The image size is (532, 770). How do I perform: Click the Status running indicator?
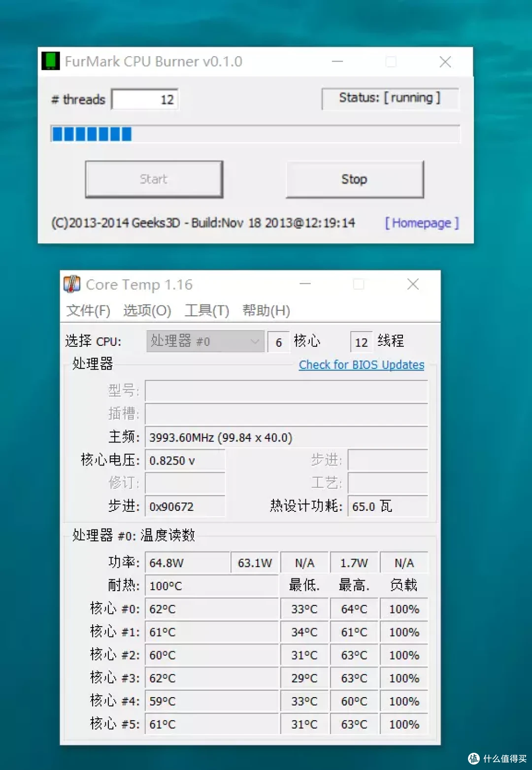pyautogui.click(x=390, y=98)
